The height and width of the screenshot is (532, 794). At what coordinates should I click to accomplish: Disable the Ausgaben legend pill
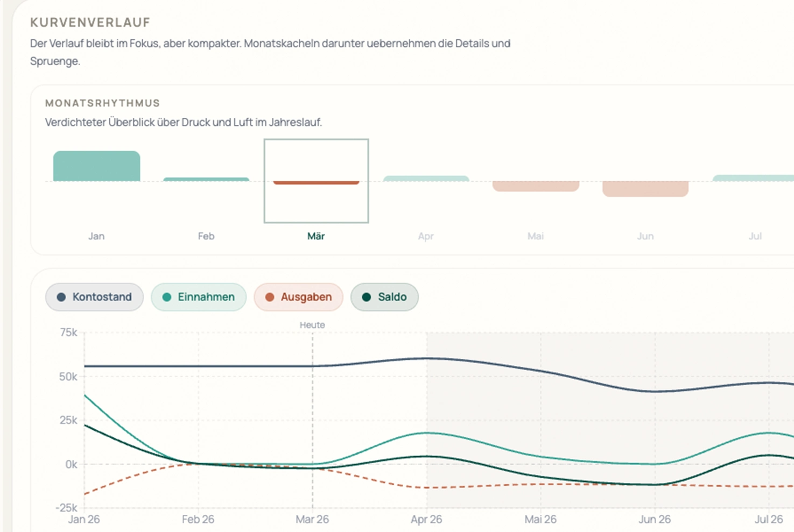point(298,297)
